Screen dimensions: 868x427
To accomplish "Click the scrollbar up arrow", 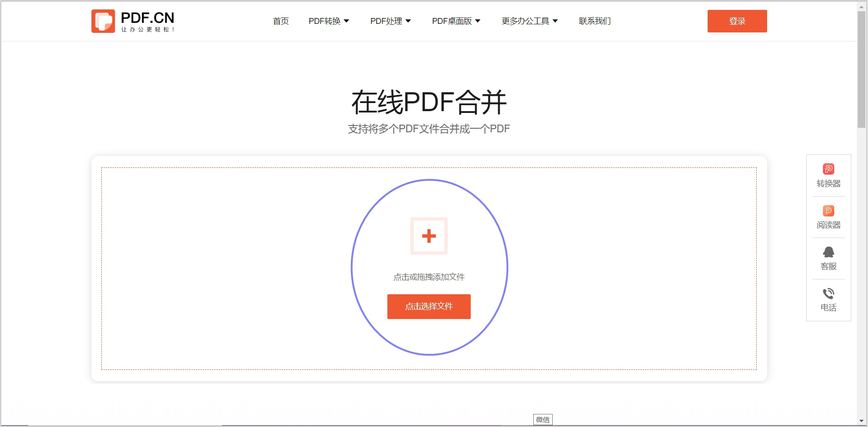I will (x=861, y=5).
